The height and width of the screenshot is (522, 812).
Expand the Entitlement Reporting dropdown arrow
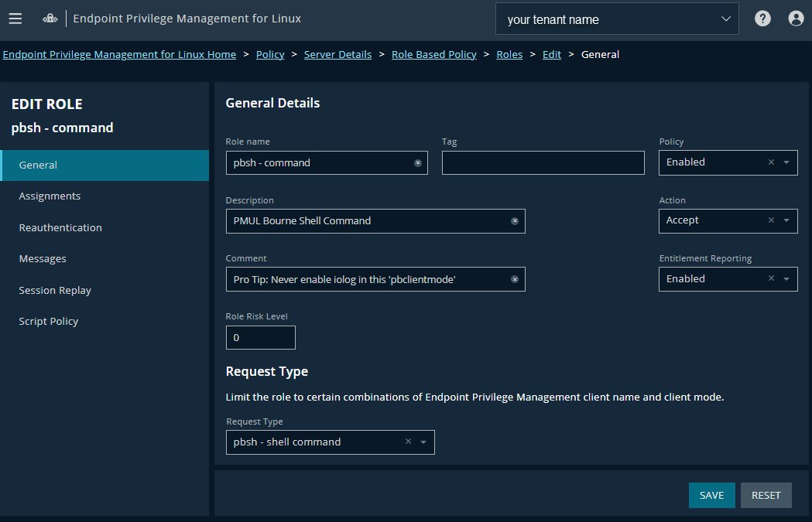coord(786,279)
